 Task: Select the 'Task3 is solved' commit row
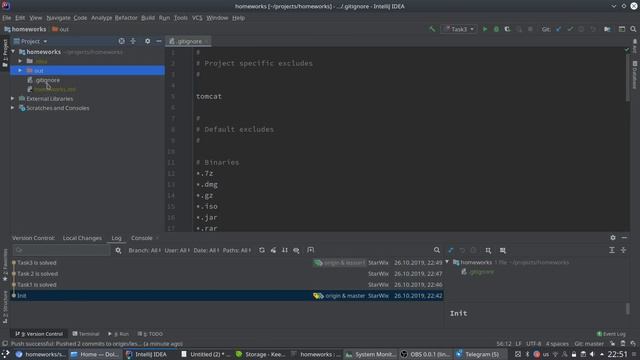pos(228,263)
